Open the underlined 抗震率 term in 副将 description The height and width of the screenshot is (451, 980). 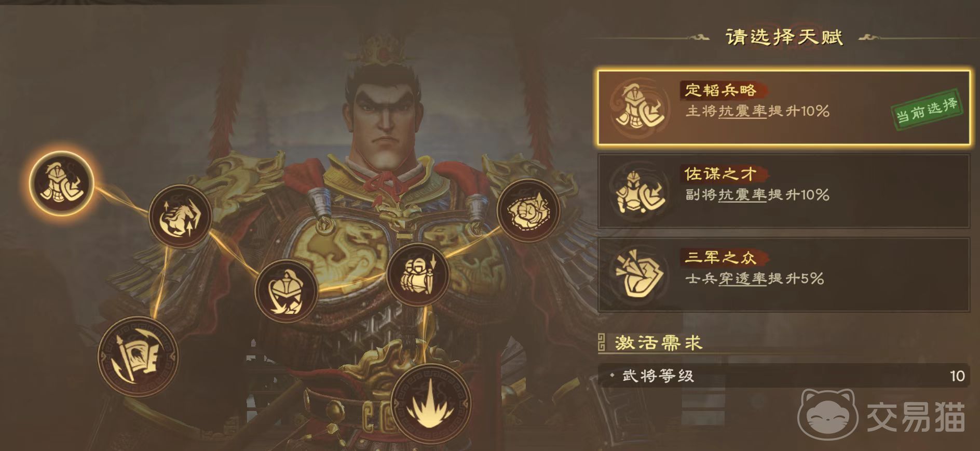742,195
